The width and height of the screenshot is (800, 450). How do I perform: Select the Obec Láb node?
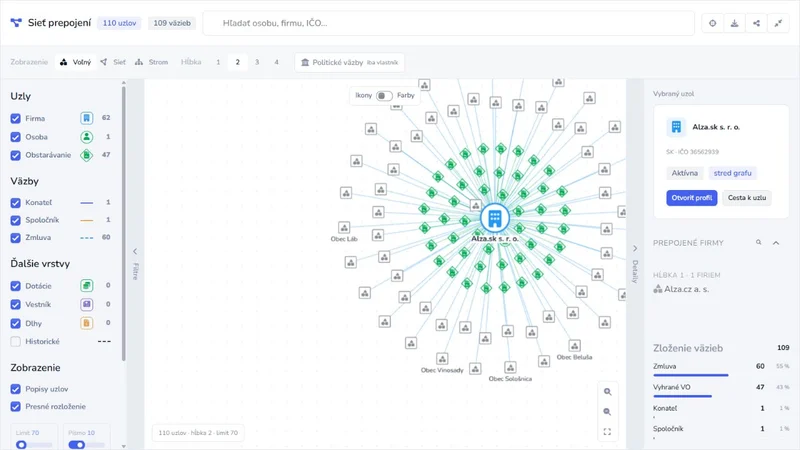coord(344,227)
